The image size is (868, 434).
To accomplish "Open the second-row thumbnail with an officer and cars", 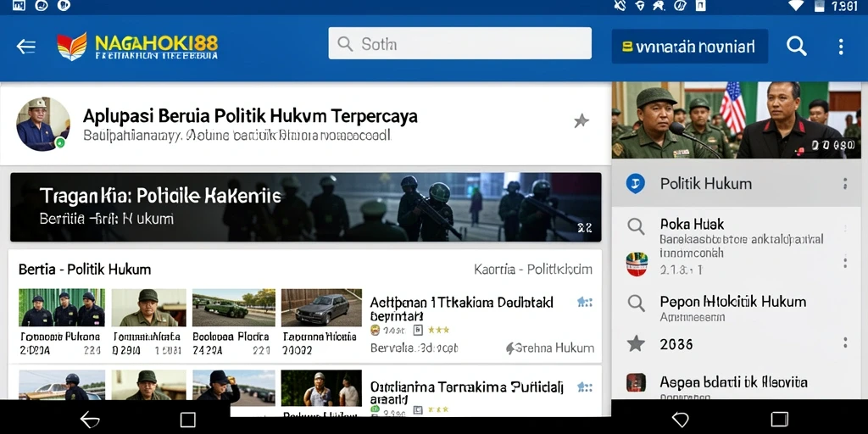I will click(62, 385).
